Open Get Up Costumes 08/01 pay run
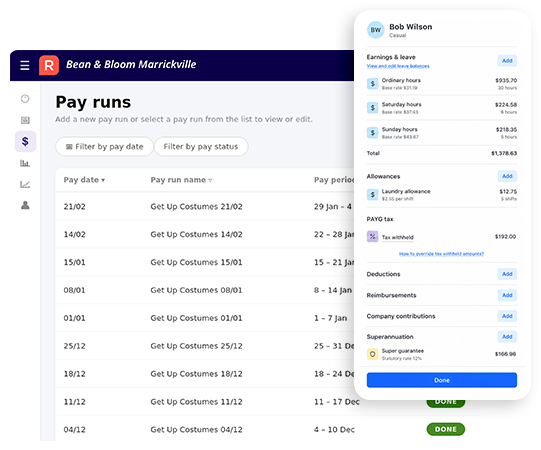Viewport: 541px width, 450px height. click(x=196, y=290)
